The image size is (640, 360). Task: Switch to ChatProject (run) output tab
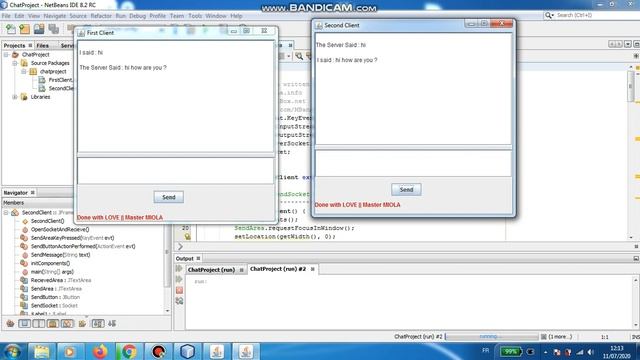pos(211,270)
